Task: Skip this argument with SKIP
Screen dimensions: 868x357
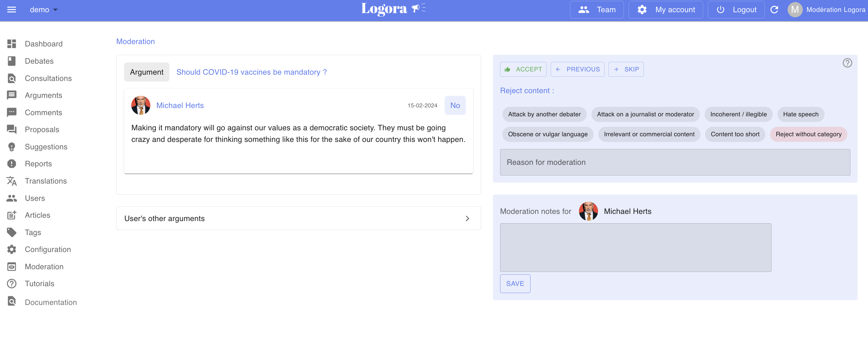Action: click(626, 69)
